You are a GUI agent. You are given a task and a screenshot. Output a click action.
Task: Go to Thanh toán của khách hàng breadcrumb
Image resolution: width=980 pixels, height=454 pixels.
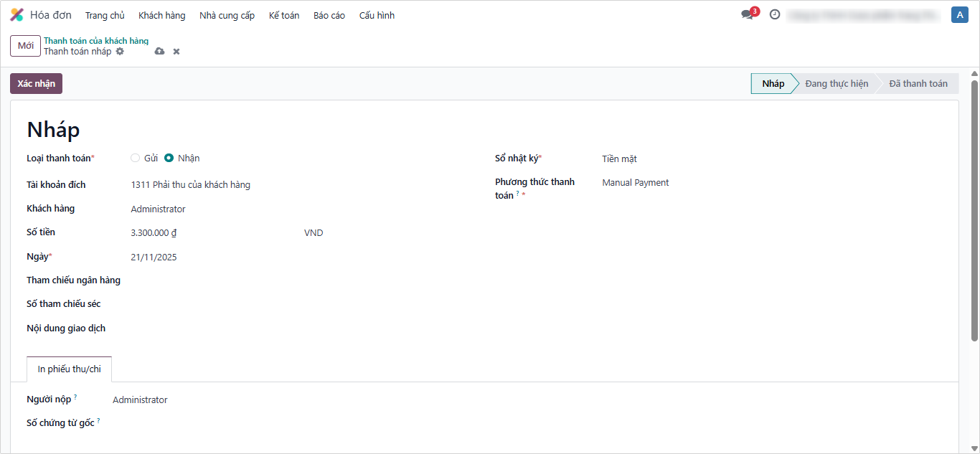[x=96, y=41]
